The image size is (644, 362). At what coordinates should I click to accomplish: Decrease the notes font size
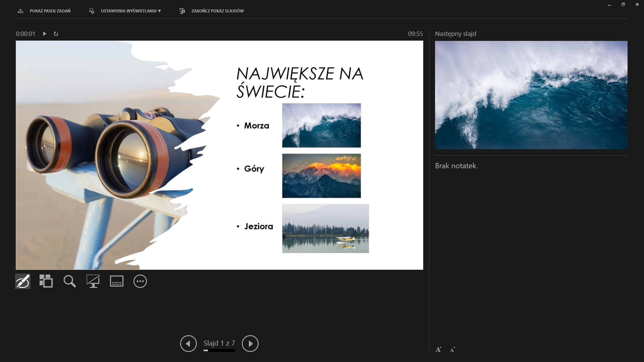452,349
